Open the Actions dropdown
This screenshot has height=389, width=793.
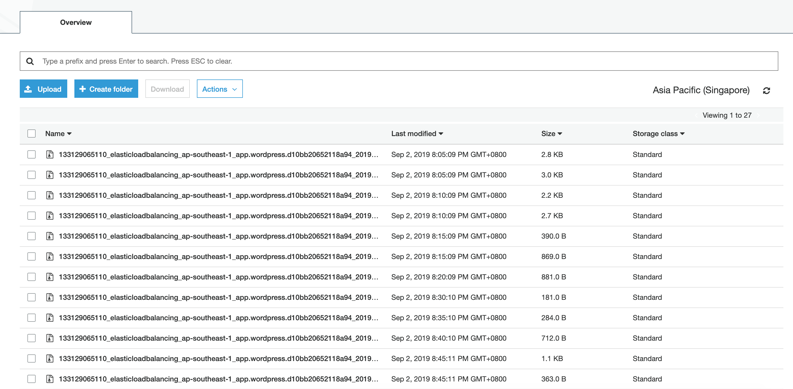[x=219, y=89]
